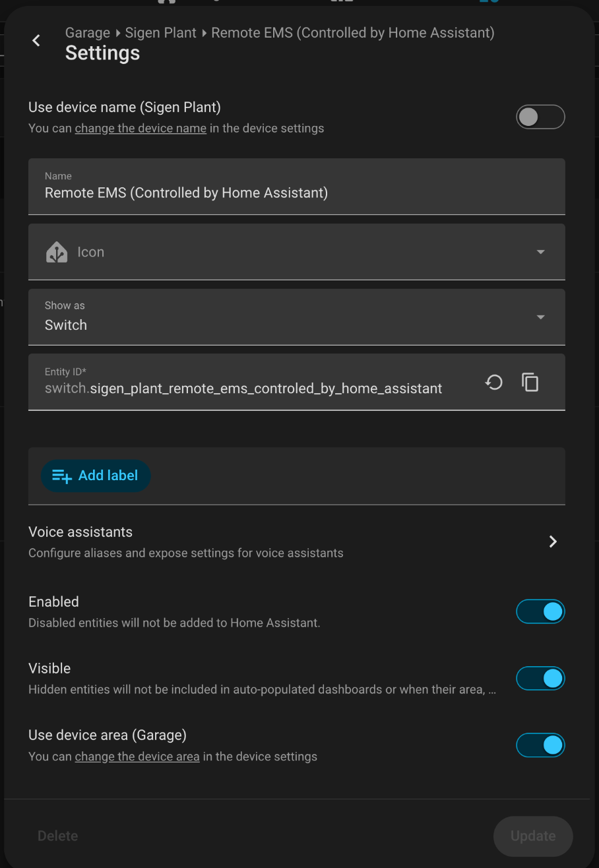Copy the Entity ID to clipboard
Viewport: 599px width, 868px height.
(x=530, y=383)
